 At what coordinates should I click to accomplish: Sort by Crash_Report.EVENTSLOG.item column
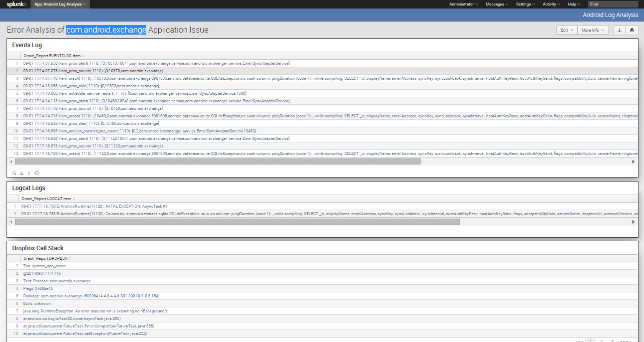(54, 56)
